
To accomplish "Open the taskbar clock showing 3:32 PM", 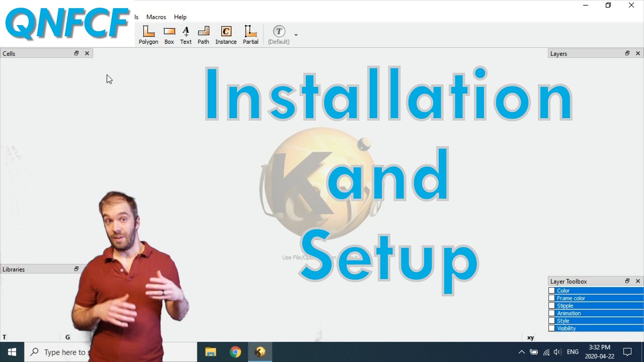I will click(x=600, y=352).
